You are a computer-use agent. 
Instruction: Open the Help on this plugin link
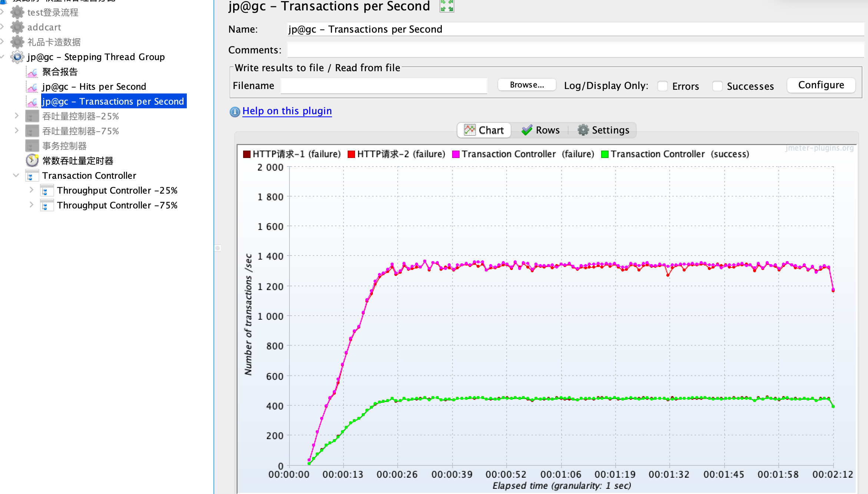click(x=287, y=111)
